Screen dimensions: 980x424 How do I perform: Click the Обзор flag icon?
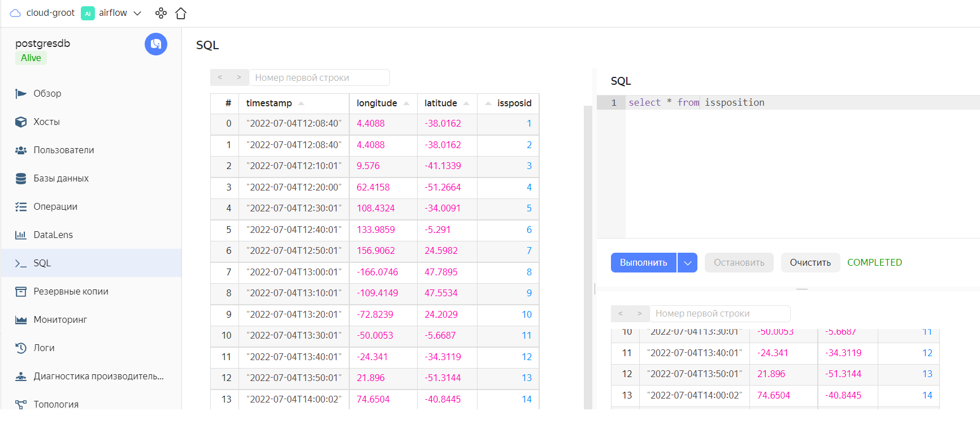click(21, 93)
